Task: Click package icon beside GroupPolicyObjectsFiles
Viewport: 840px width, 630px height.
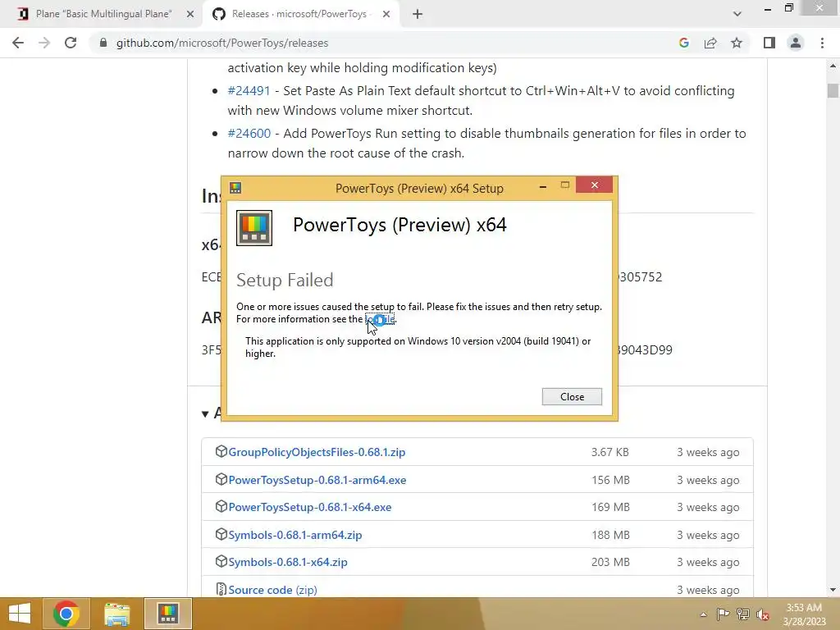Action: (221, 452)
